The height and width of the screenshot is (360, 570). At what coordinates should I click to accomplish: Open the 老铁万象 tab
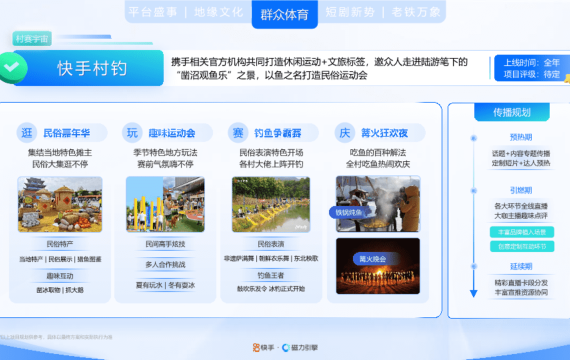(x=416, y=12)
